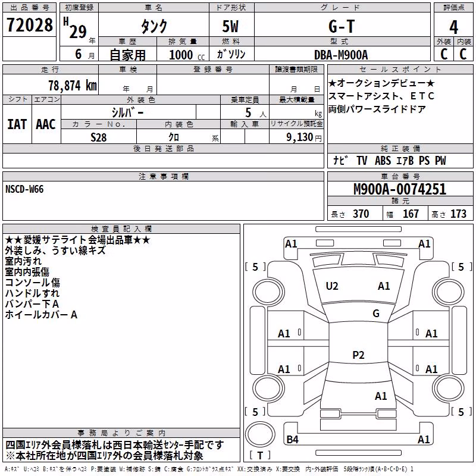The width and height of the screenshot is (476, 476).
Task: Click chassis number M900A-0074251
Action: click(400, 189)
